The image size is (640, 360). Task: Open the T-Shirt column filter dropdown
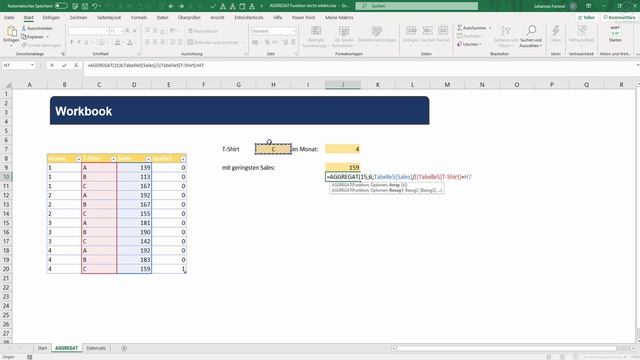[x=113, y=159]
